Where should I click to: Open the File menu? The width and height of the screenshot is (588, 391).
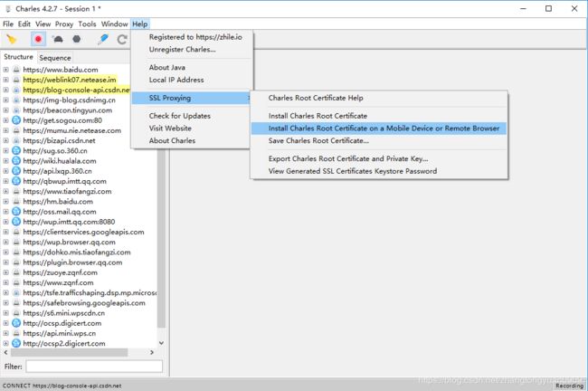point(8,24)
